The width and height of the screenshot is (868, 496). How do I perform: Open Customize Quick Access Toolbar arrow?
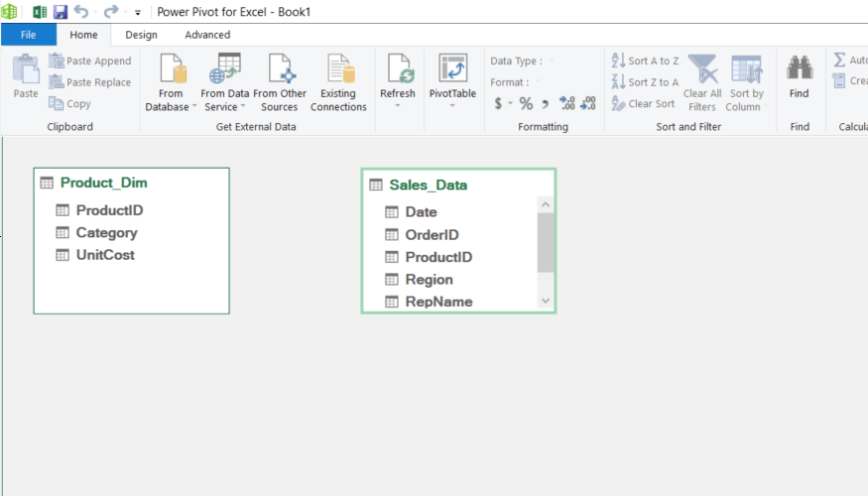138,13
